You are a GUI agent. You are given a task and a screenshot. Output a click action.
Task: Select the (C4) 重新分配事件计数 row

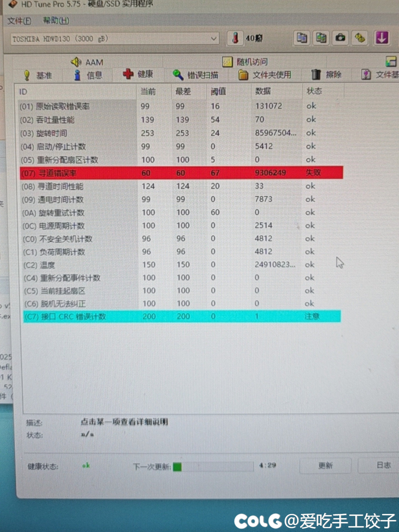tap(182, 278)
